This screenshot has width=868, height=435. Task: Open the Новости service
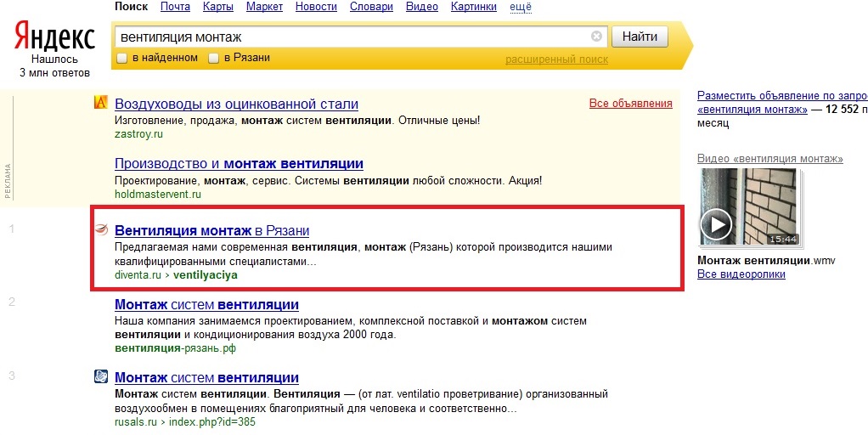pyautogui.click(x=316, y=7)
